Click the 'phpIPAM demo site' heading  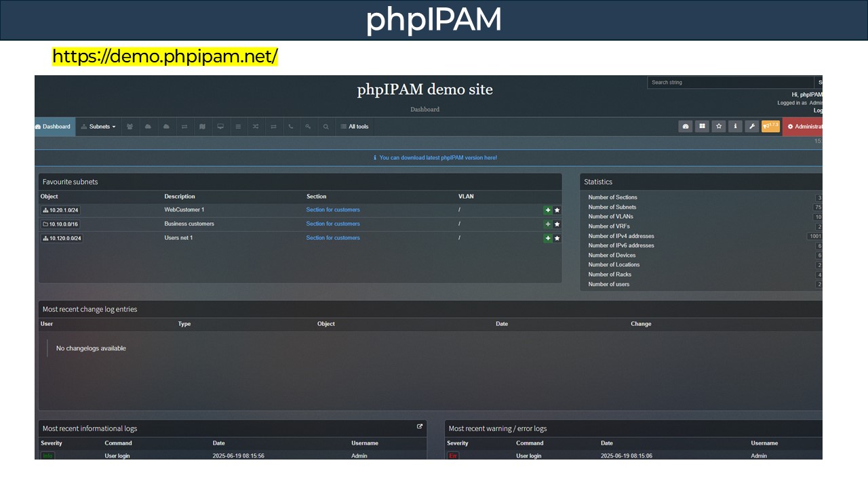(425, 89)
